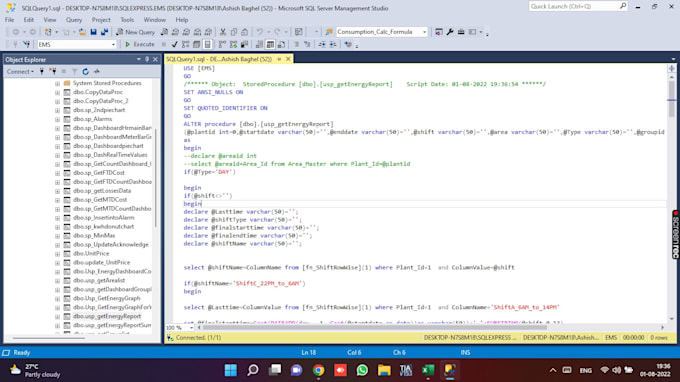
Task: Click the Database Engine Query icon
Action: 164,32
